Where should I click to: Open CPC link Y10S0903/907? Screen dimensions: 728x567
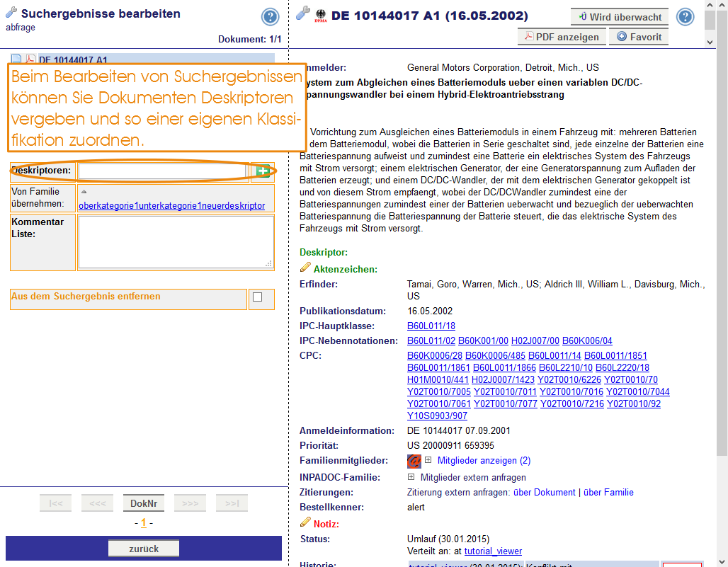click(x=437, y=416)
